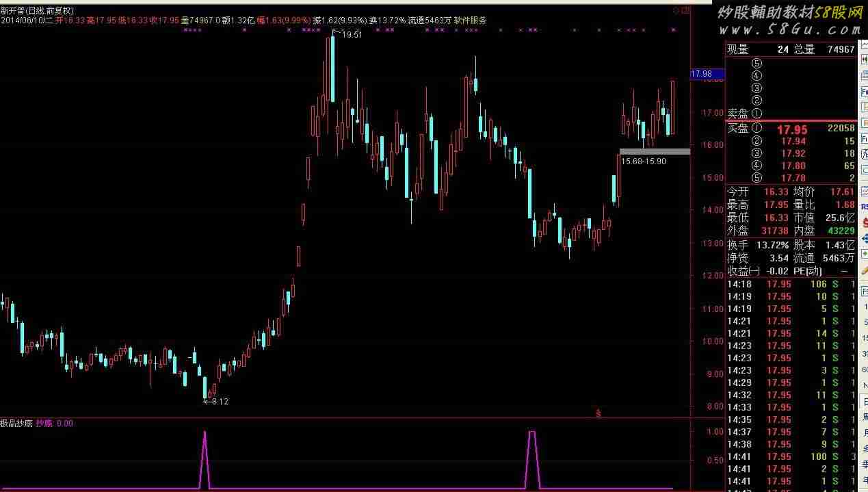
Task: Click the 今开 value 16.33
Action: (775, 193)
